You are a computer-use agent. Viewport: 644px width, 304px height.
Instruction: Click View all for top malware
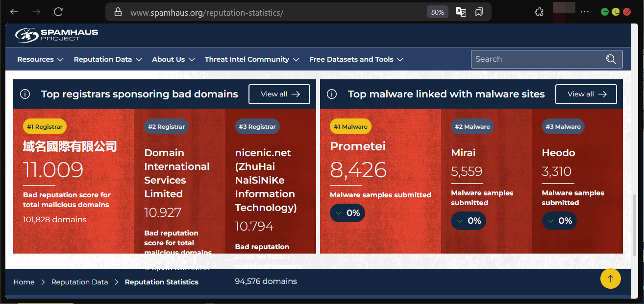pyautogui.click(x=586, y=94)
